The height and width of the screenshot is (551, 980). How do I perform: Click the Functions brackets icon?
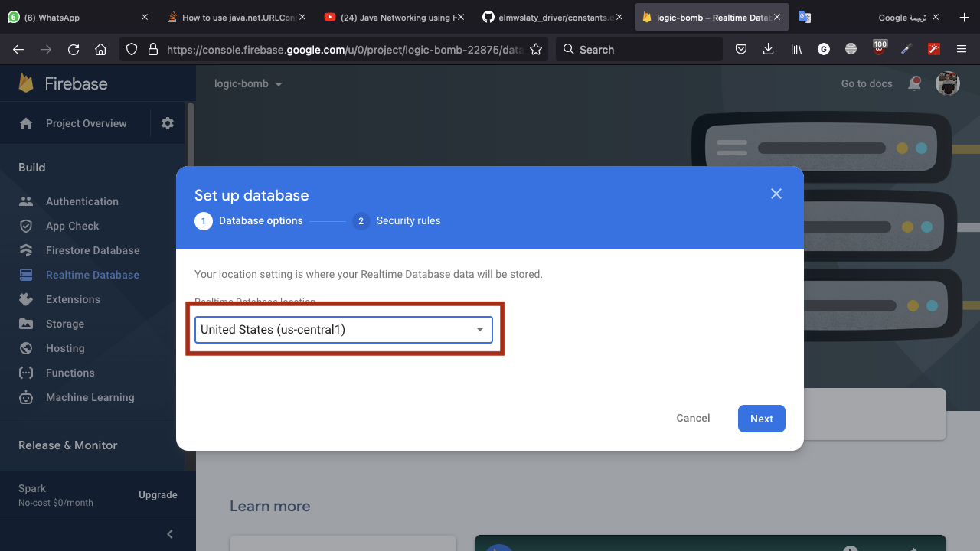tap(26, 373)
